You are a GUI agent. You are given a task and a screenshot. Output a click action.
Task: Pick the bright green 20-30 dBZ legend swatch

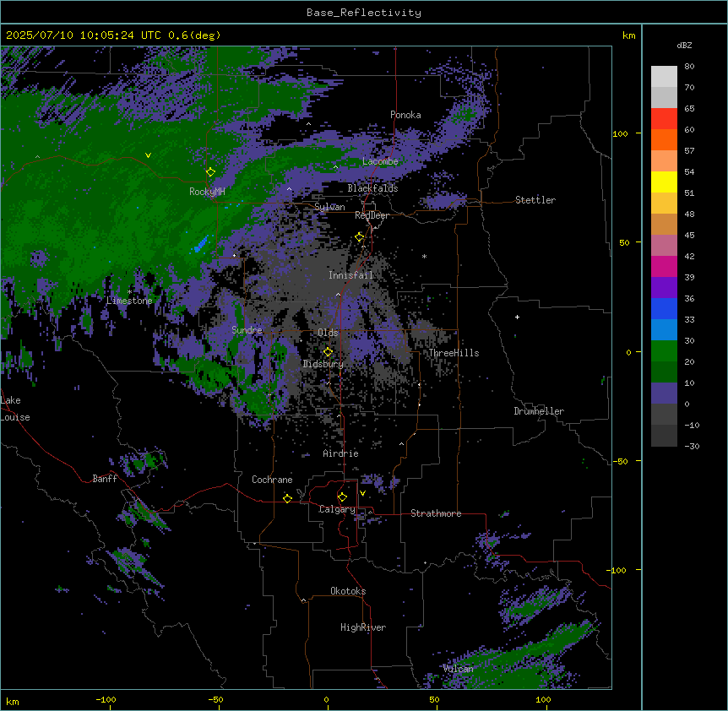[x=664, y=351]
